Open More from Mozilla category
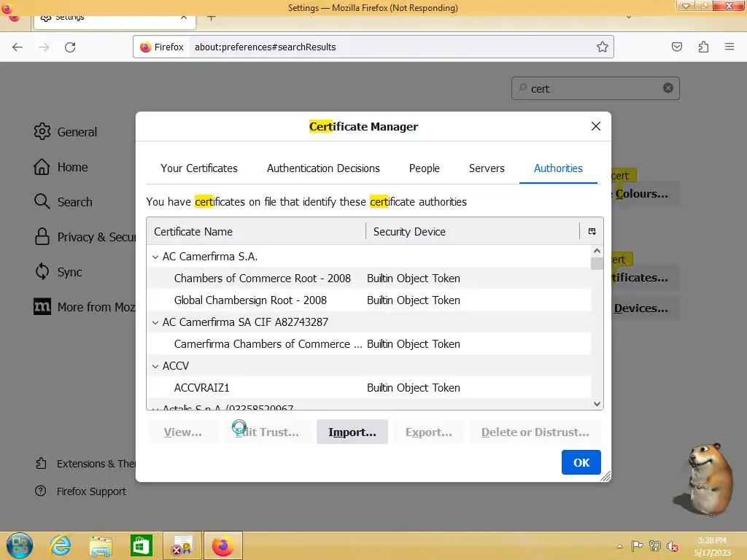Image resolution: width=747 pixels, height=560 pixels. (x=85, y=307)
